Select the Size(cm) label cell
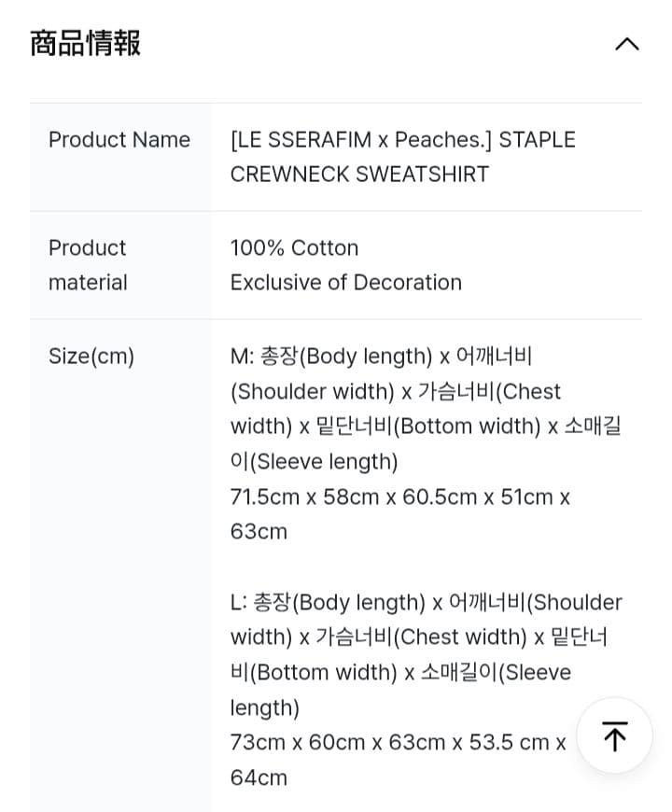 click(x=91, y=357)
